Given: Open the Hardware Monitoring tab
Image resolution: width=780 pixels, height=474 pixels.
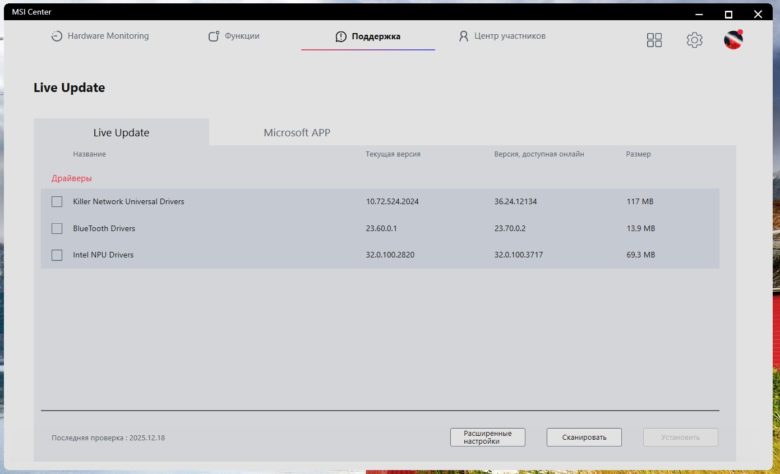Looking at the screenshot, I should (100, 36).
